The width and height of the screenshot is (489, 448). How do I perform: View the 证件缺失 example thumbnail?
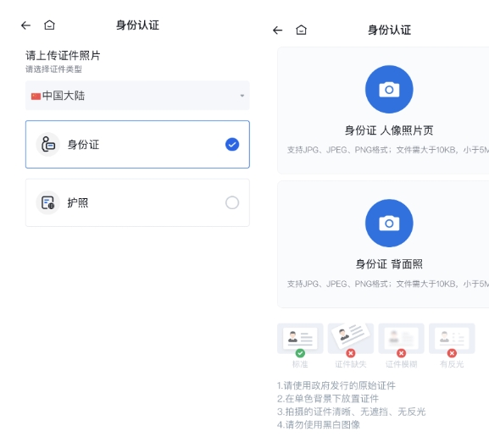[351, 339]
